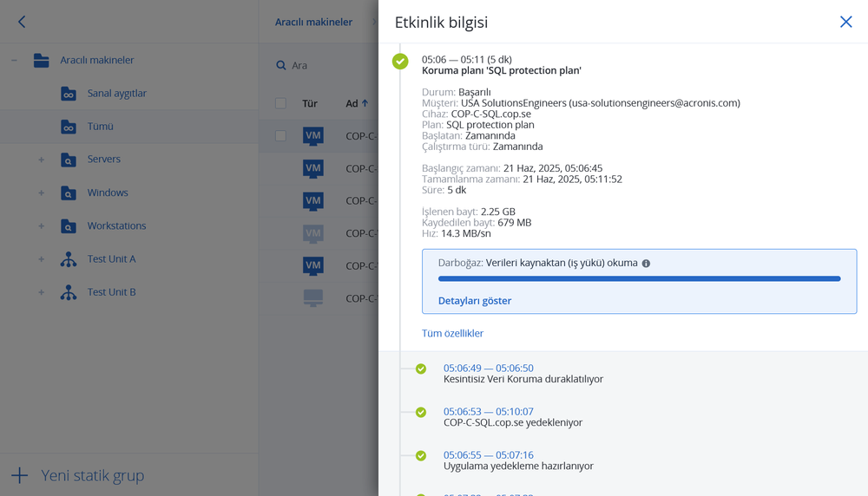This screenshot has width=868, height=496.
Task: Click the Ara search magnifier icon
Action: (x=280, y=65)
